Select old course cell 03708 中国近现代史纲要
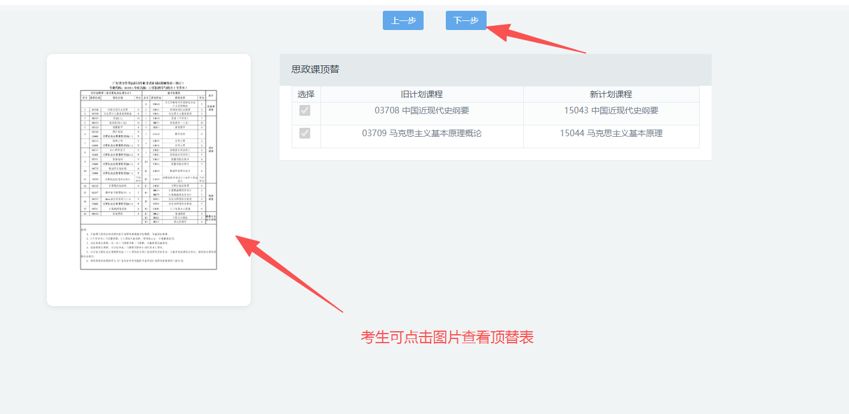Viewport: 849px width, 414px height. pyautogui.click(x=421, y=111)
